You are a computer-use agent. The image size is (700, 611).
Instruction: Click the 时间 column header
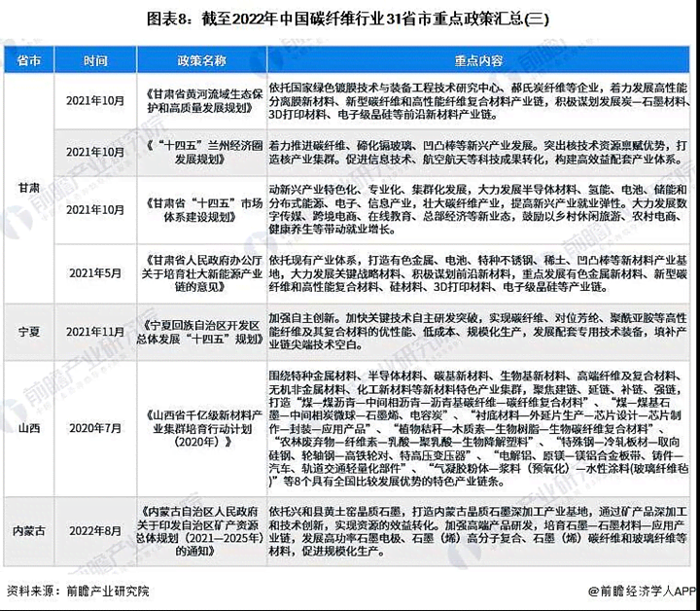95,60
